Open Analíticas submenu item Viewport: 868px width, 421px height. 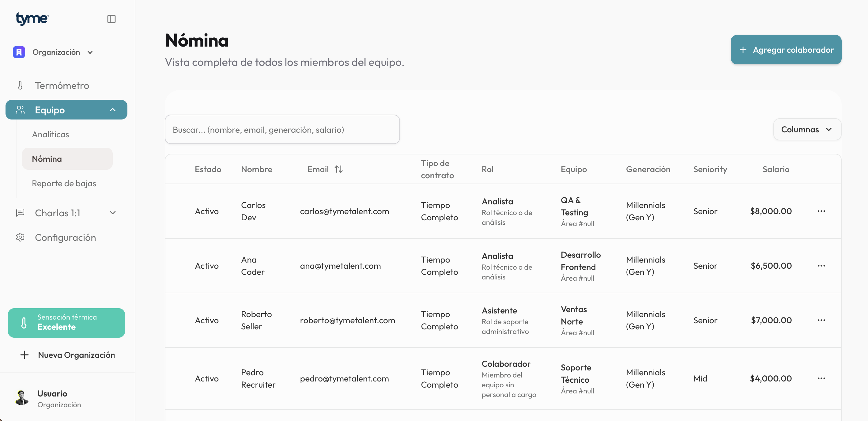(x=51, y=135)
